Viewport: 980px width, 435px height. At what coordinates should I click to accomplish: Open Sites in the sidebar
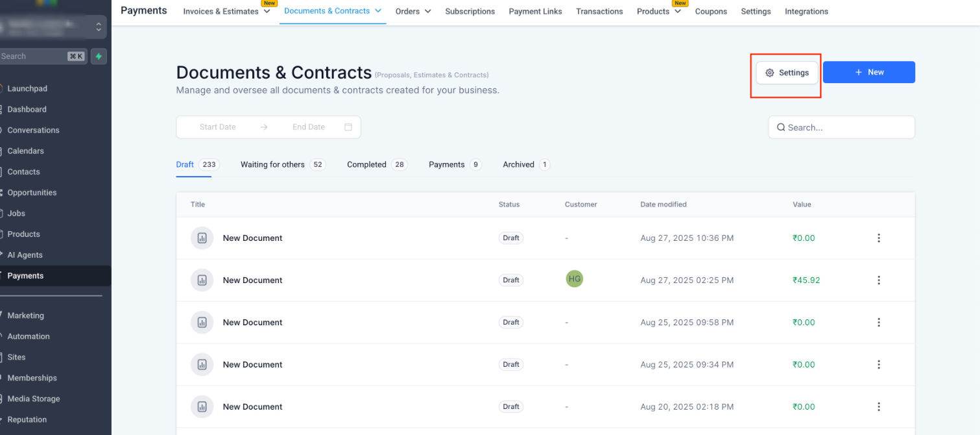[16, 358]
